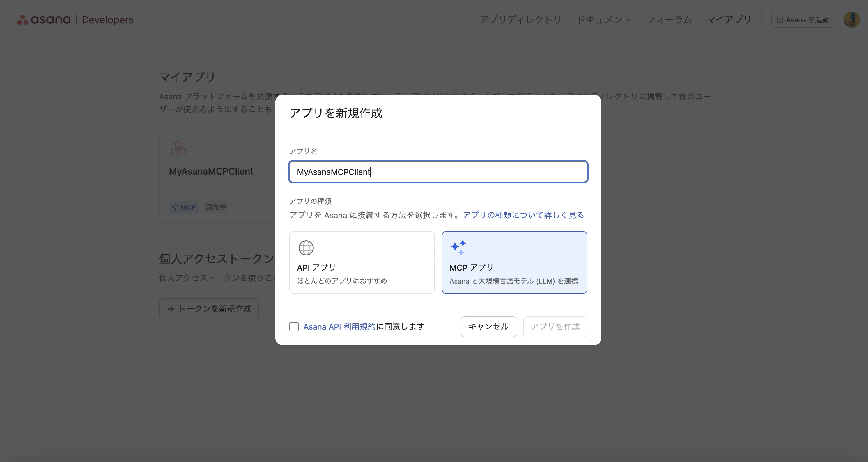Click the plus icon in トークンを新規作成
This screenshot has width=868, height=462.
point(171,309)
